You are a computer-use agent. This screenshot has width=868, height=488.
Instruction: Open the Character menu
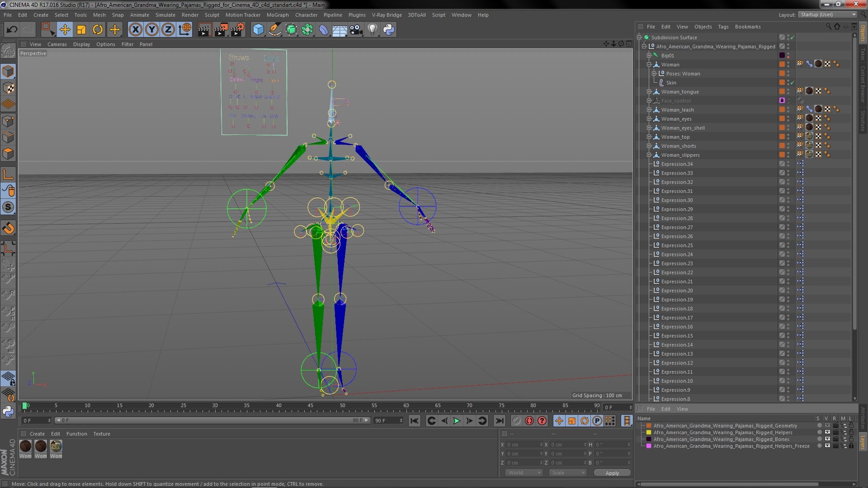306,15
